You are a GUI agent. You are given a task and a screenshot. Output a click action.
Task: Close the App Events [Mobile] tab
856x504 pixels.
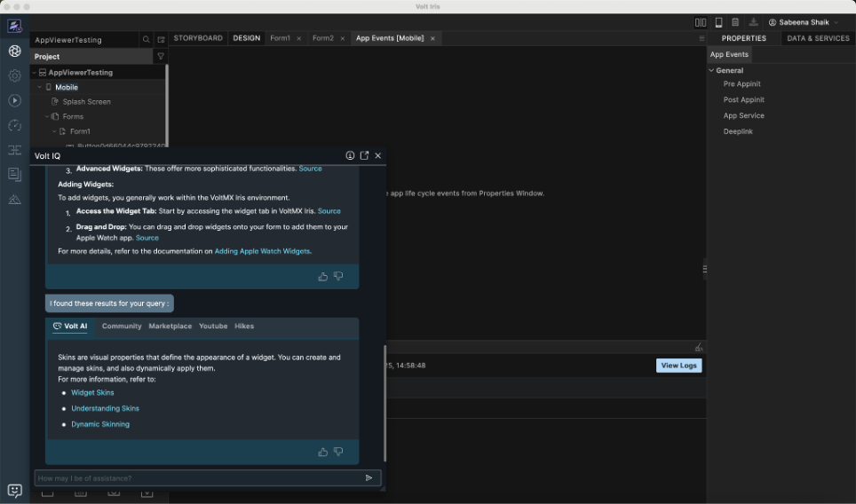click(432, 39)
